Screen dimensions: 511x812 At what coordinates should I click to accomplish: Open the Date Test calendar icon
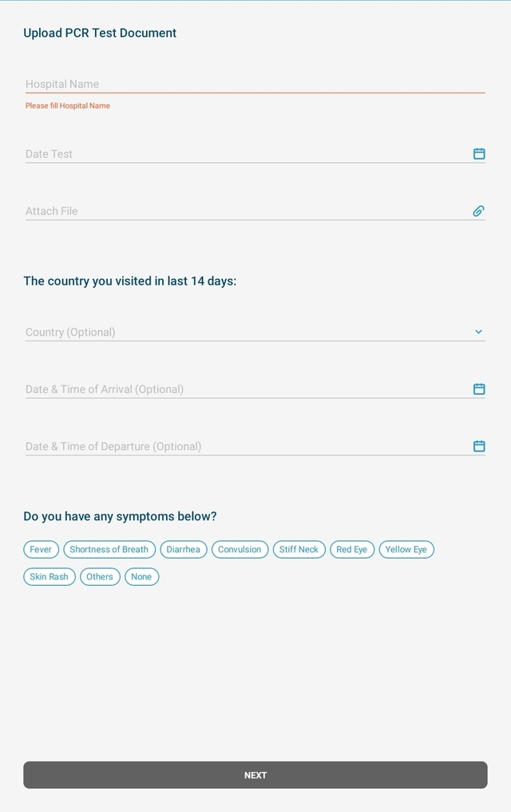[x=479, y=153]
